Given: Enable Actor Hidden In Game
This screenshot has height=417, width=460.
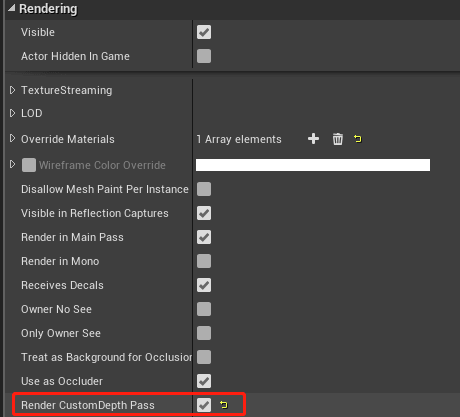Looking at the screenshot, I should click(204, 56).
